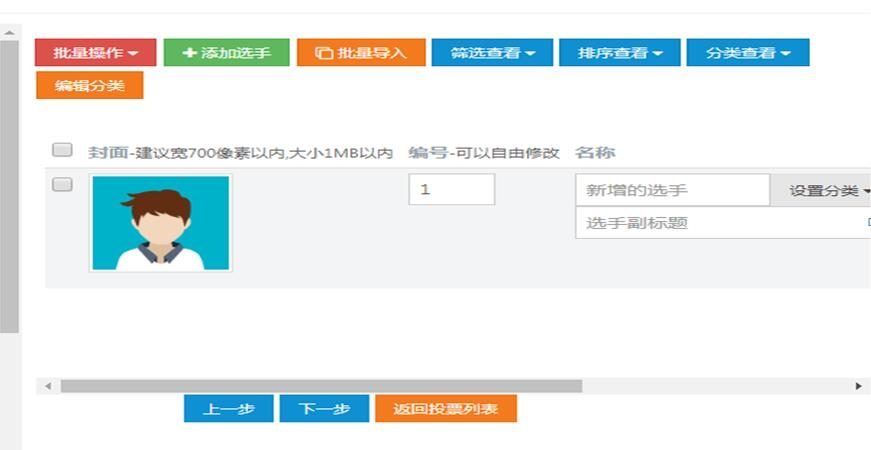The height and width of the screenshot is (450, 871).
Task: Proceed using the 下一步 button
Action: click(324, 409)
